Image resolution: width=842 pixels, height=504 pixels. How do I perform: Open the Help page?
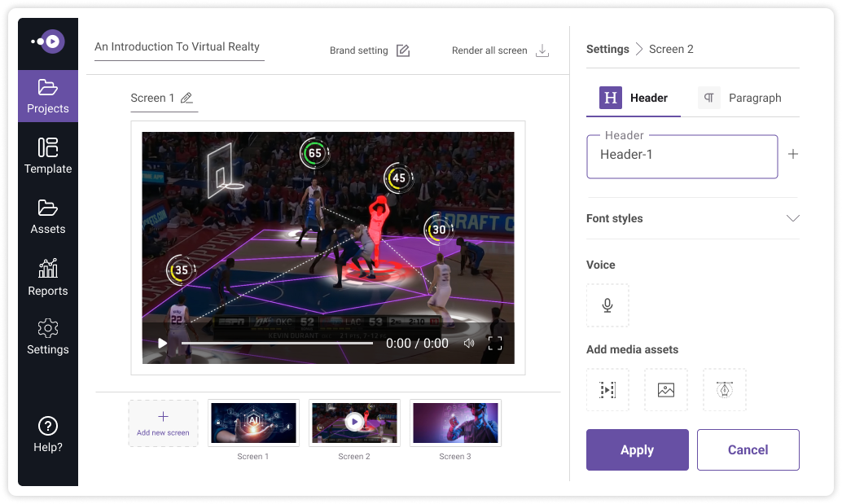click(x=48, y=434)
